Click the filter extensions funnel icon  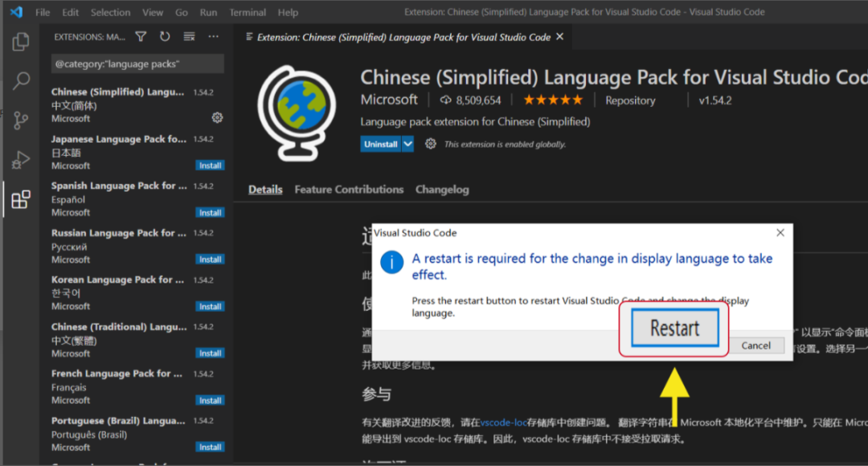coord(141,36)
